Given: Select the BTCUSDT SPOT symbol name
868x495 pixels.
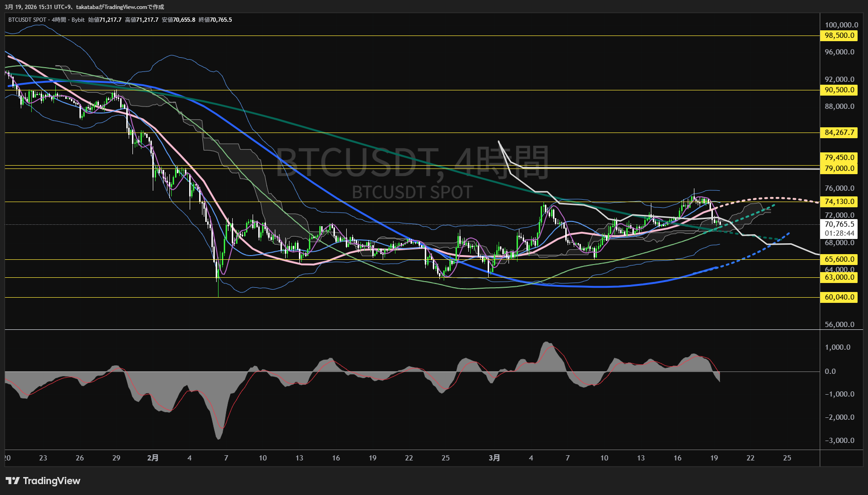Looking at the screenshot, I should pos(26,20).
